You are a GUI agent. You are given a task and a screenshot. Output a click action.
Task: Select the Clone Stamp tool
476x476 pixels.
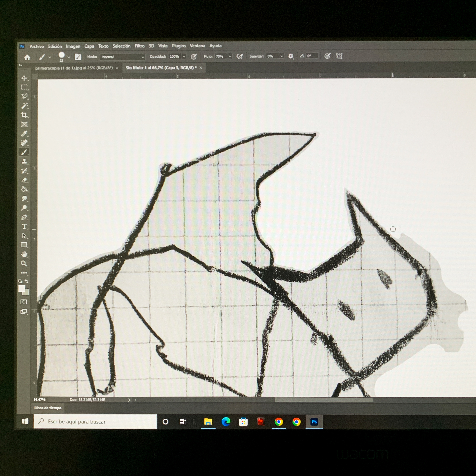[x=24, y=162]
